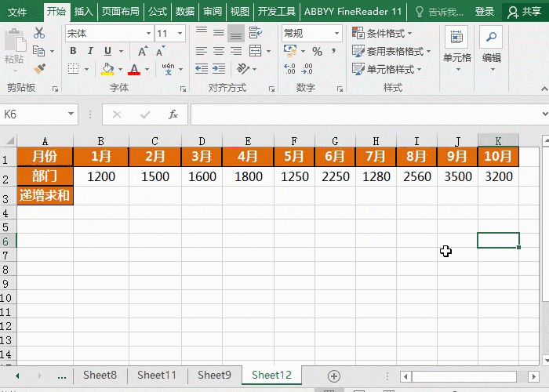Expand the number format 常规 dropdown

pyautogui.click(x=337, y=34)
